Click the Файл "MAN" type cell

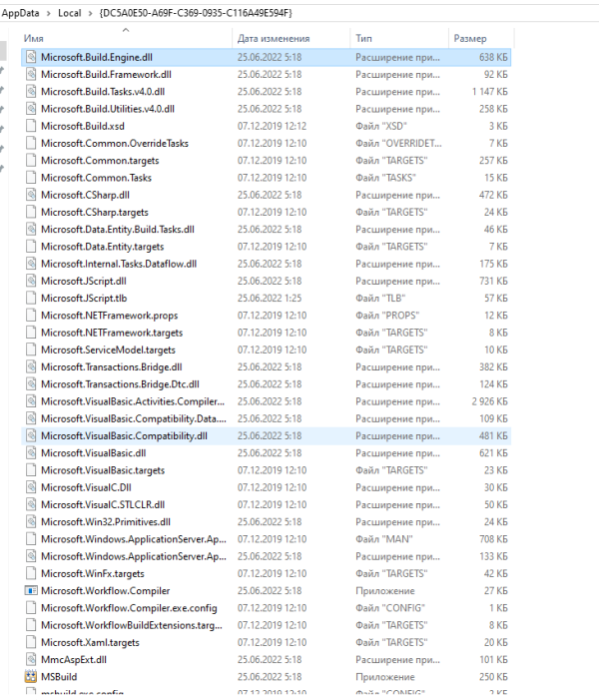384,539
